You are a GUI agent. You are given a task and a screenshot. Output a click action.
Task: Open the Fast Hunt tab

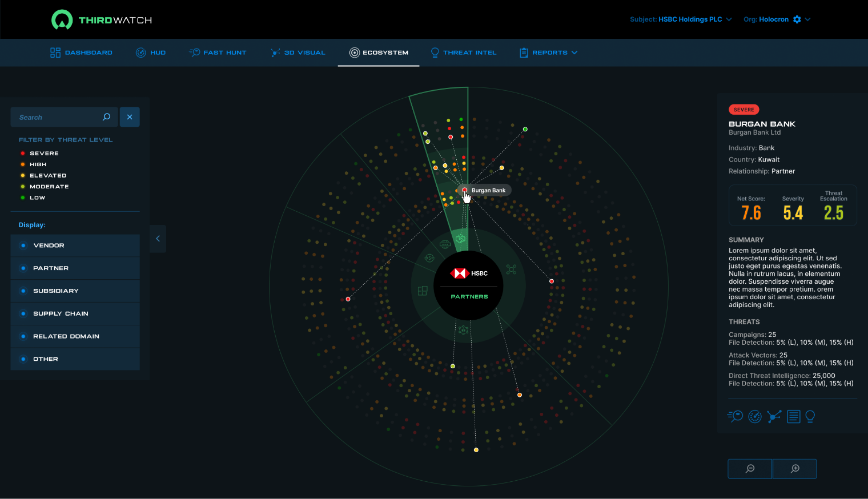(218, 53)
